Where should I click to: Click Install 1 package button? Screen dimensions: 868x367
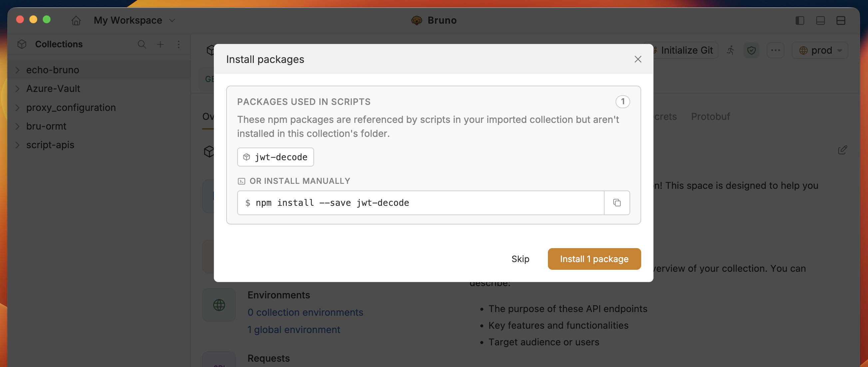(x=594, y=259)
